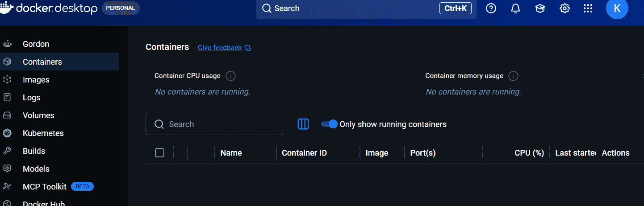Click the Port(s) column header
Screen dimensions: 644x206
tap(423, 153)
